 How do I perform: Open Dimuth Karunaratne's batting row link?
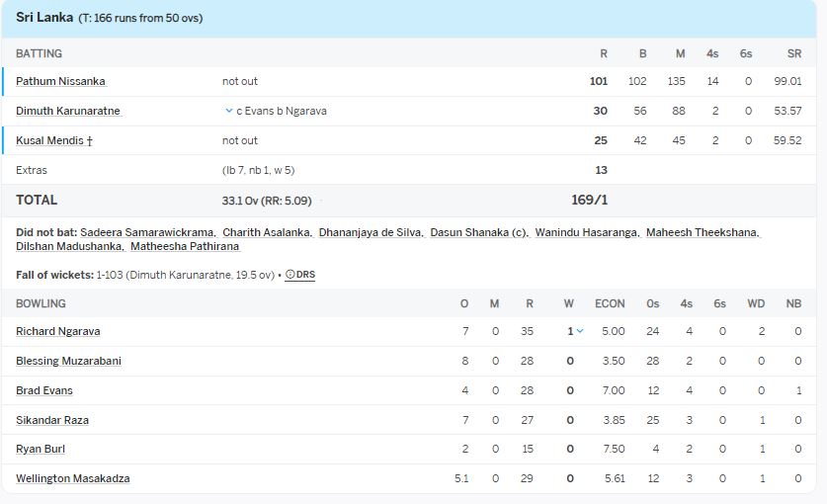coord(68,111)
